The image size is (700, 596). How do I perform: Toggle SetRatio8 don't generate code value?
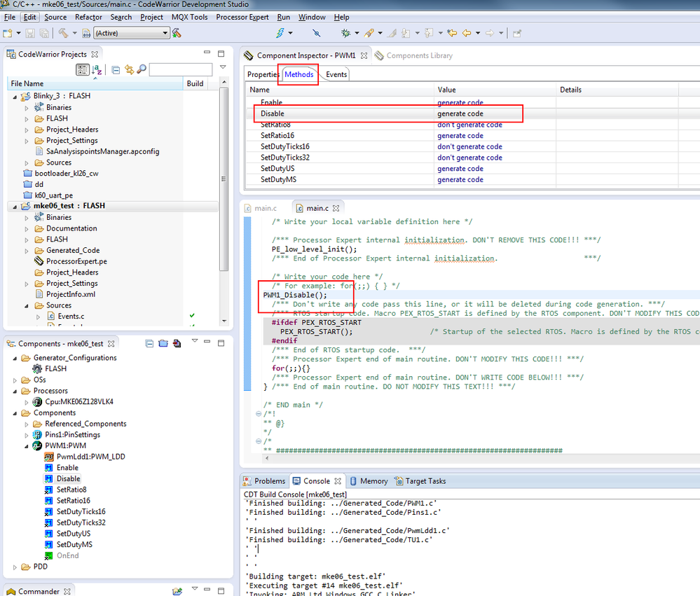[x=469, y=125]
